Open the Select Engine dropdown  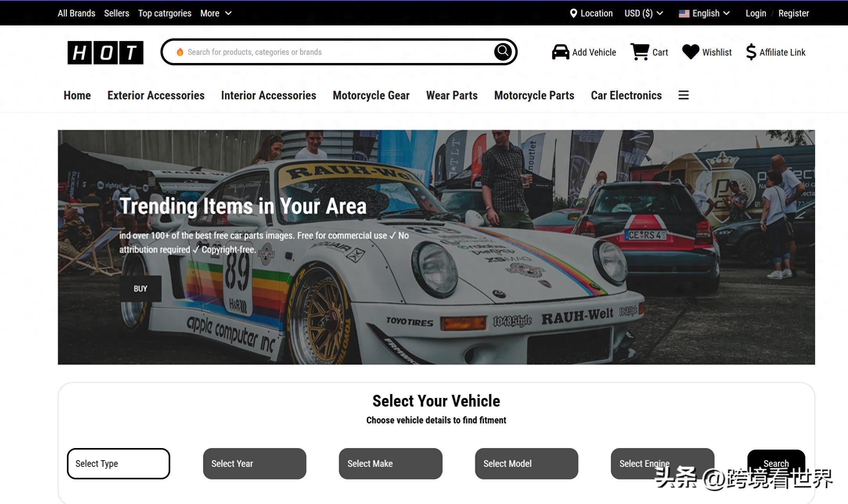tap(663, 464)
